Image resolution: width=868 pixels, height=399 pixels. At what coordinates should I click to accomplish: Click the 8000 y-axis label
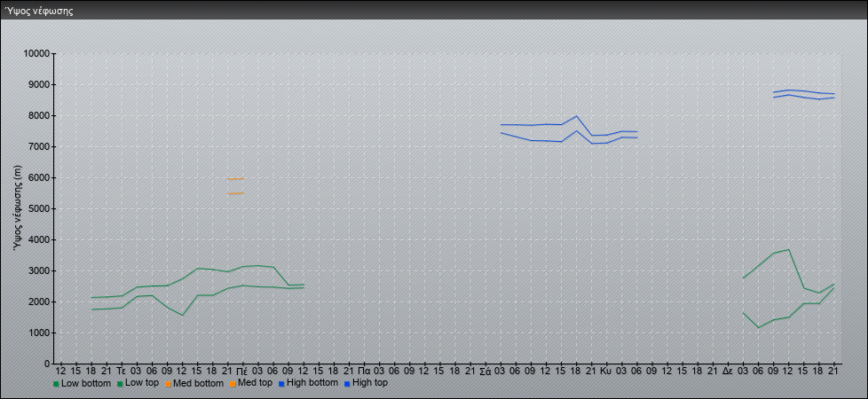(x=39, y=115)
